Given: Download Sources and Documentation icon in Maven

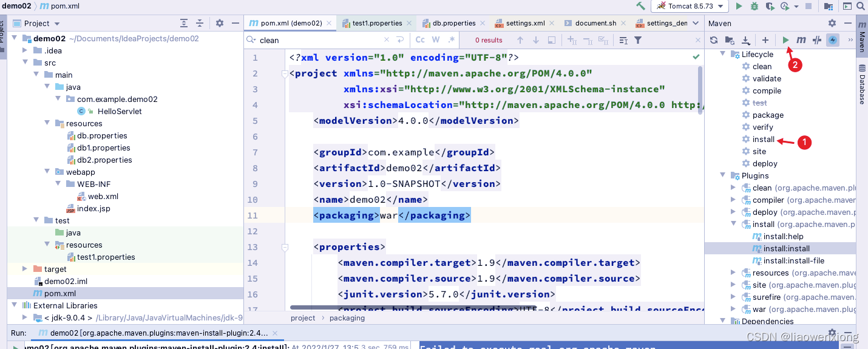Looking at the screenshot, I should pos(746,40).
